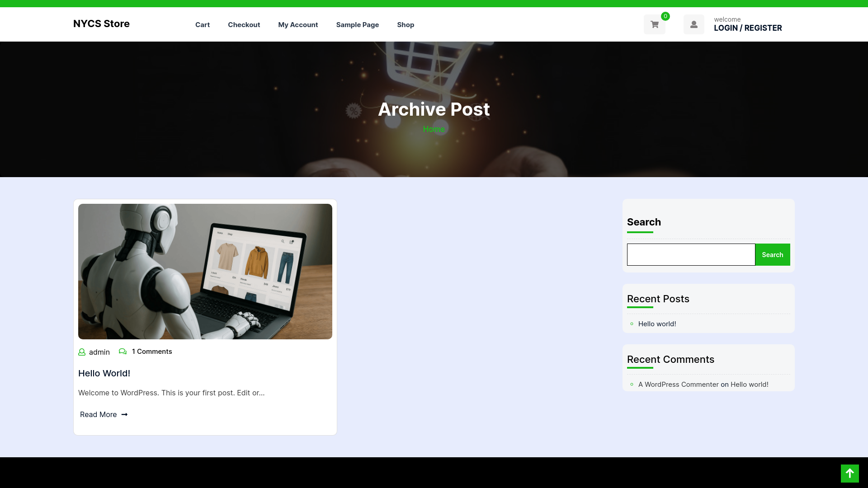The width and height of the screenshot is (868, 488).
Task: Click the scroll-to-top arrow button
Action: click(849, 473)
